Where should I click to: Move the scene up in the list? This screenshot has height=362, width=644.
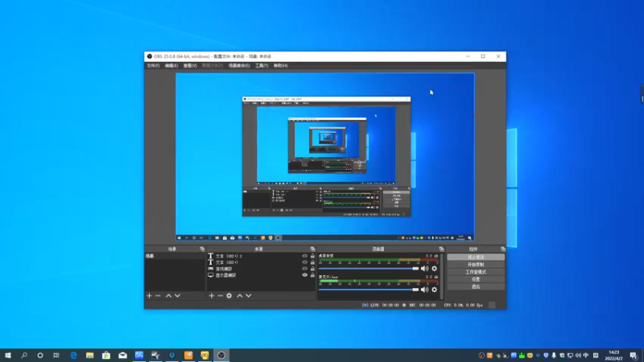[168, 295]
